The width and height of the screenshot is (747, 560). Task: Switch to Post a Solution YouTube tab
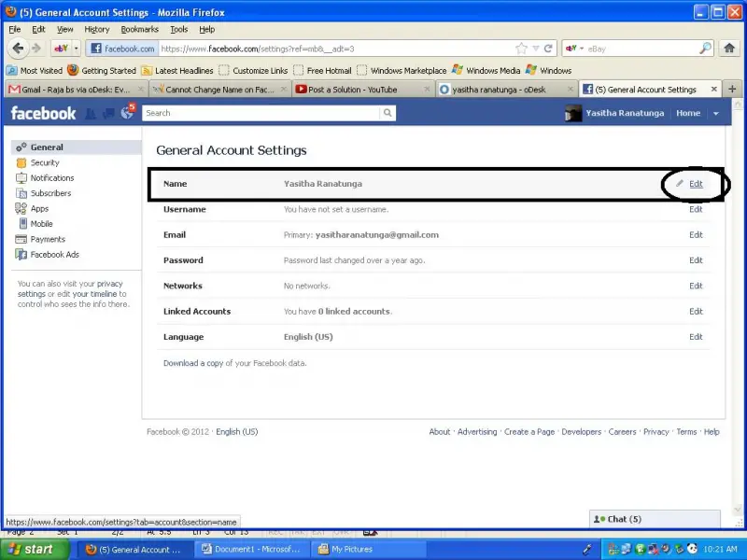tap(363, 89)
